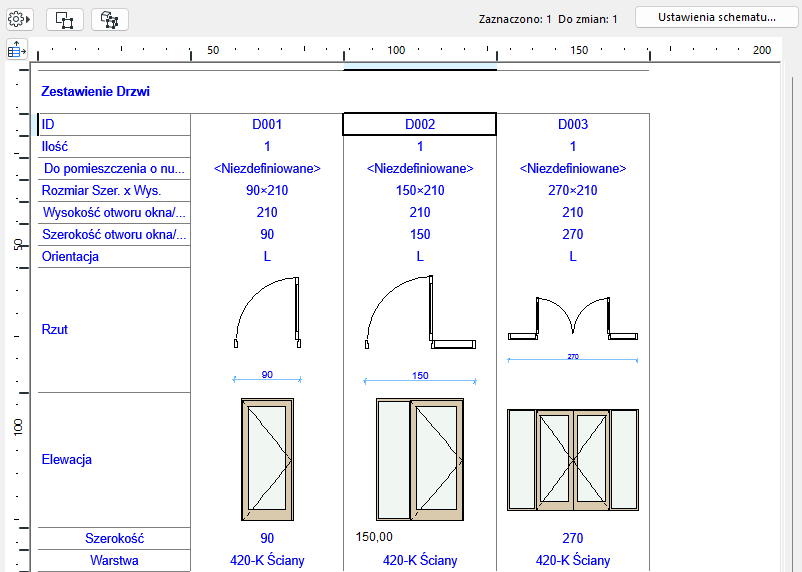Click the select-in-2D toolbar icon

click(x=65, y=19)
